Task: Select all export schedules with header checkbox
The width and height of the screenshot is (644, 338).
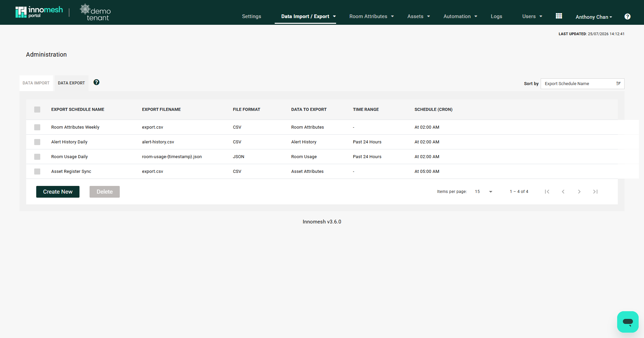Action: click(x=37, y=110)
